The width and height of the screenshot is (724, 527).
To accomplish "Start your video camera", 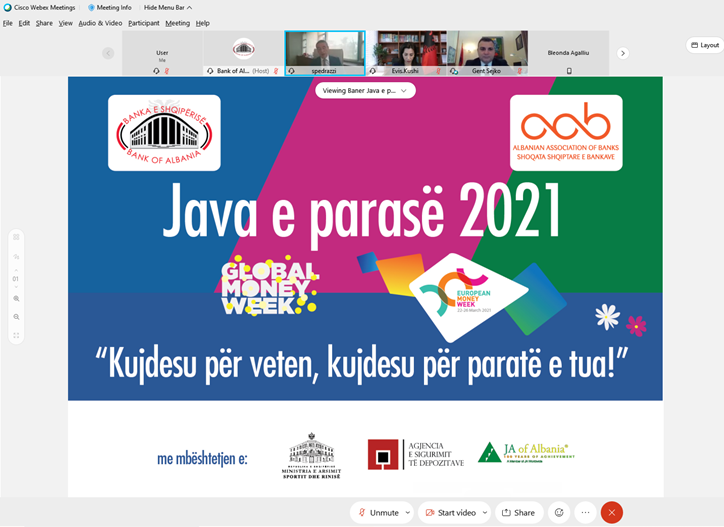I will (451, 512).
